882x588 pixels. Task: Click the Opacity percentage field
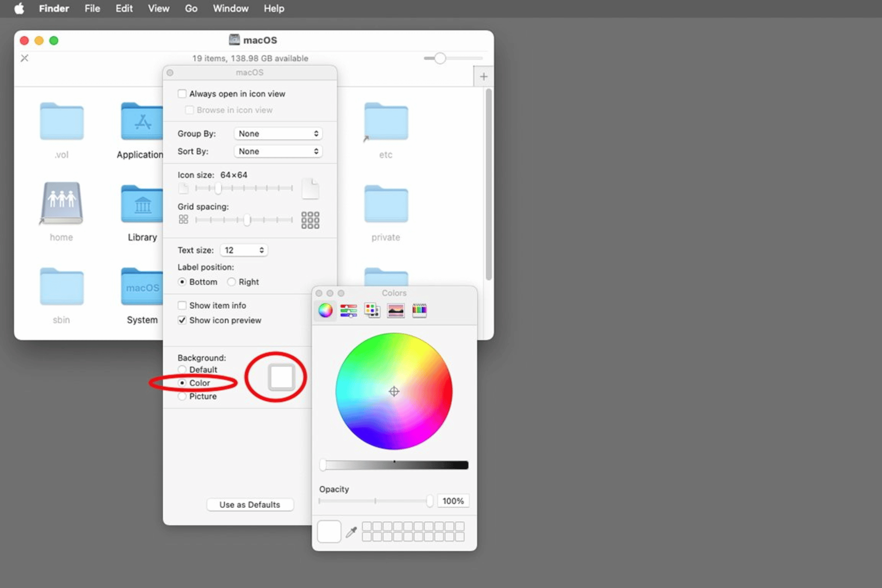coord(453,501)
